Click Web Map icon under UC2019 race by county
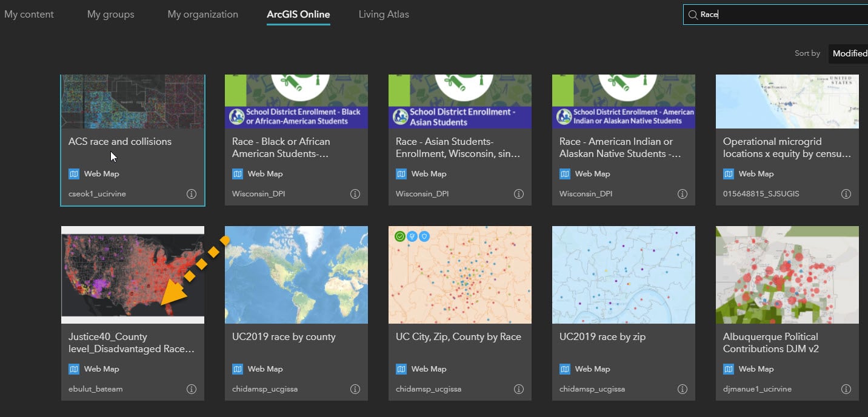Image resolution: width=868 pixels, height=417 pixels. point(236,369)
